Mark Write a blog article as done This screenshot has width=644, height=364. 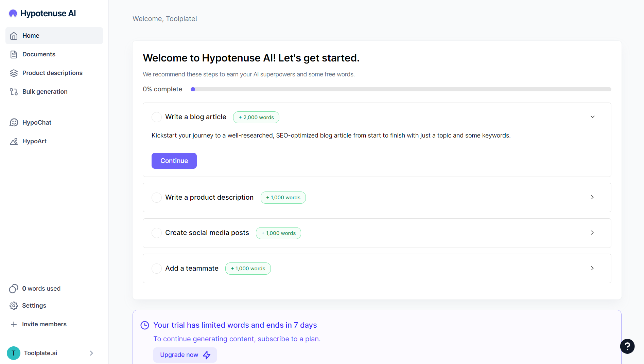pos(157,117)
